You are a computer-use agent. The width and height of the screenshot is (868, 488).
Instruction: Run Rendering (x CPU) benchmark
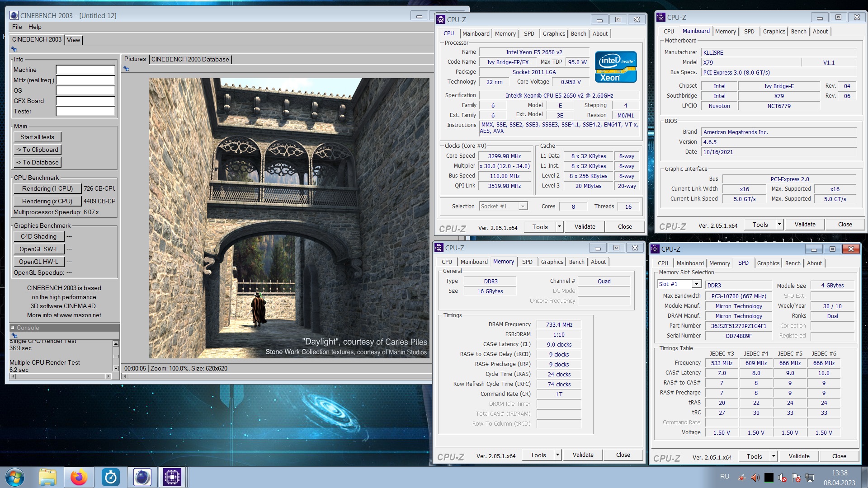tap(47, 201)
